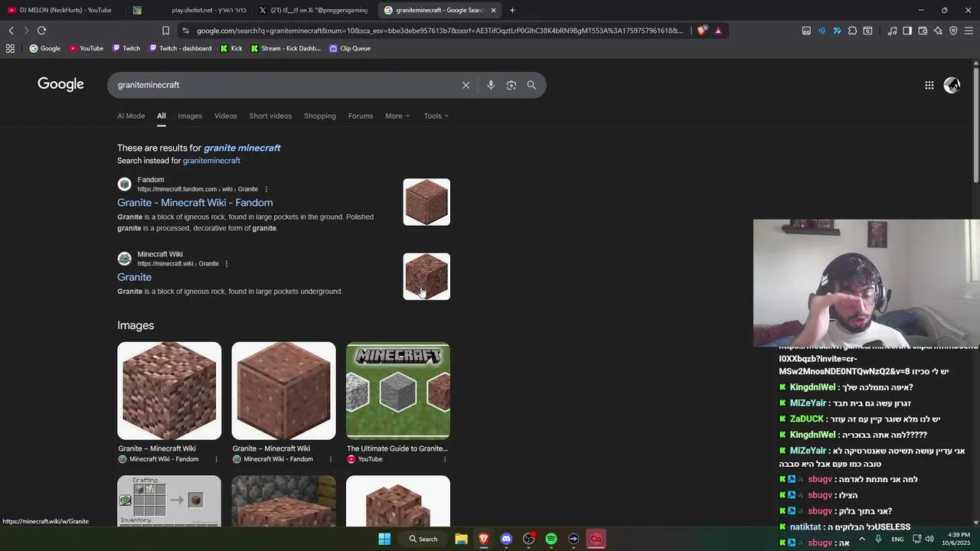Click the browser address bar

click(x=439, y=31)
